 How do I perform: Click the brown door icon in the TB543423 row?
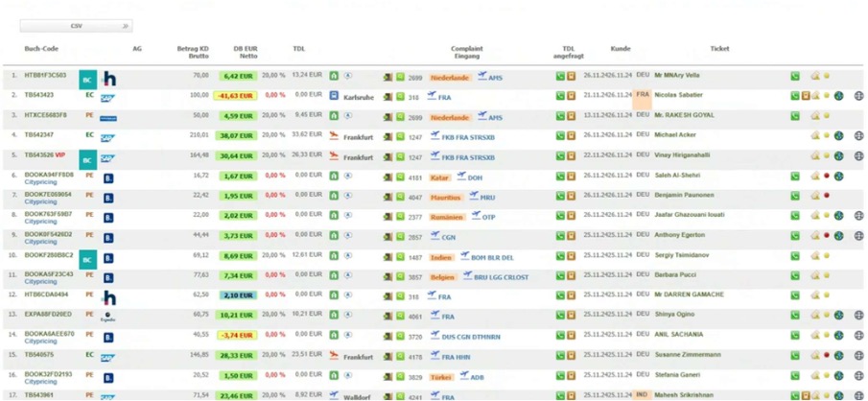click(x=388, y=98)
